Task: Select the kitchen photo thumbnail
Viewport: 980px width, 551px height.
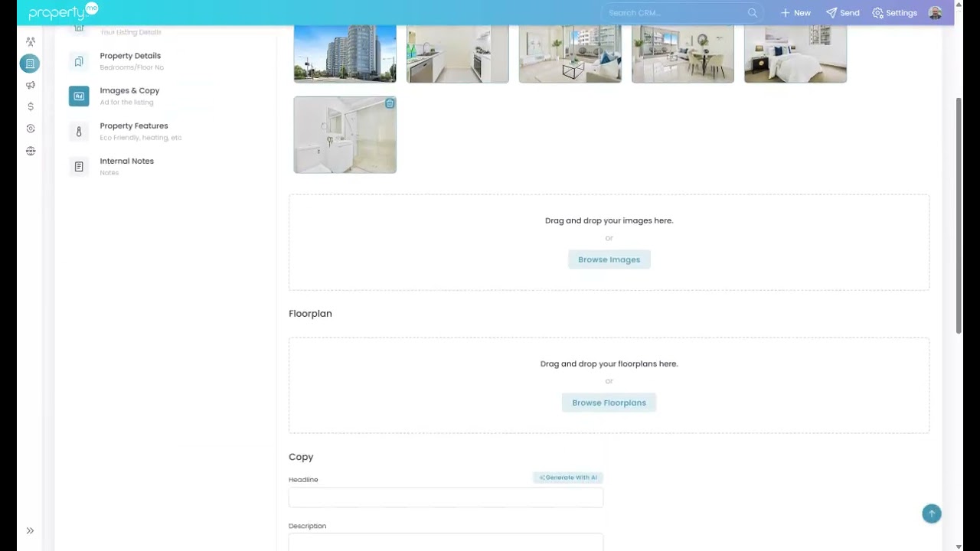Action: click(458, 54)
